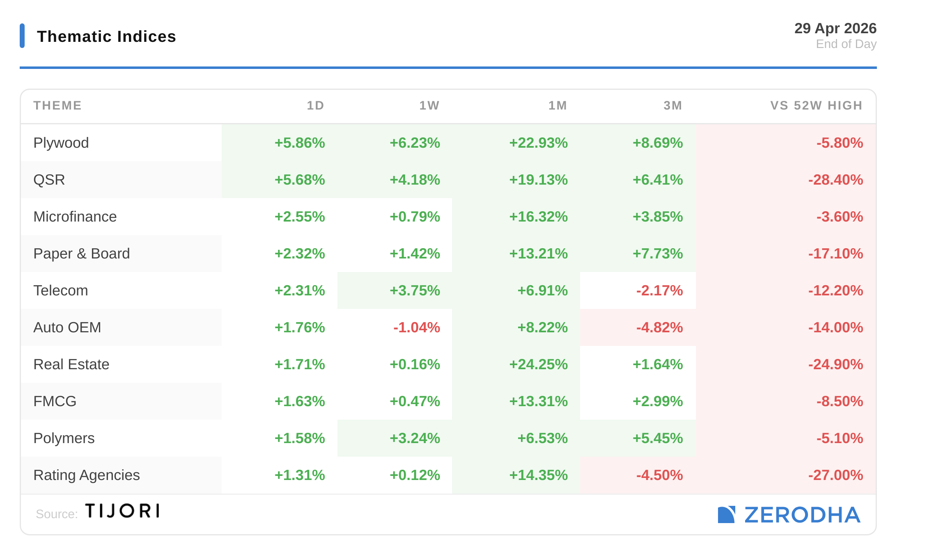
Task: Click Telecom's 3M value -2.17%
Action: (x=659, y=290)
